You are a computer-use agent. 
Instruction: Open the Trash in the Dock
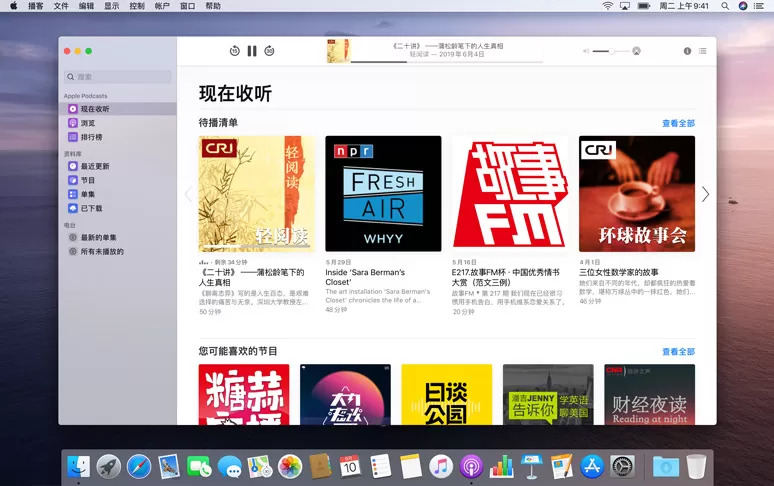pos(696,466)
